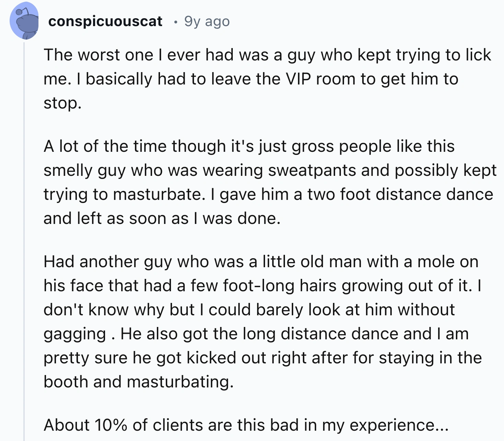Click the word "foot-long" in third paragraph

[x=259, y=286]
